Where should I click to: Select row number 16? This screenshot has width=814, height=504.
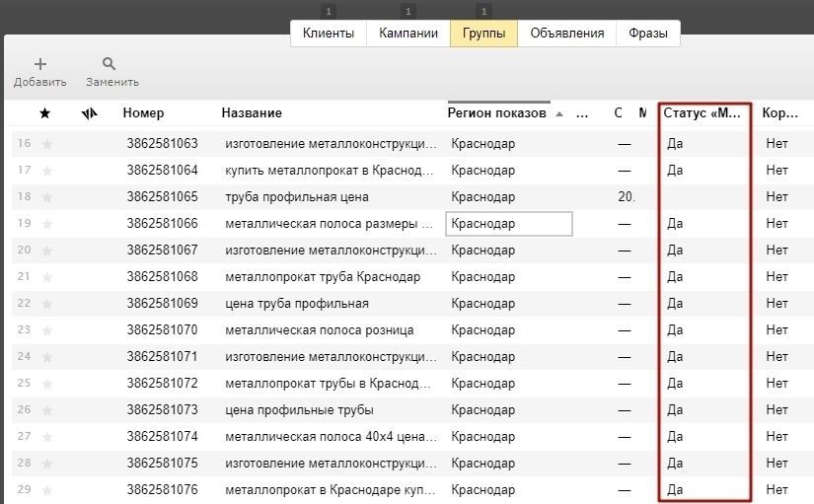coord(24,143)
